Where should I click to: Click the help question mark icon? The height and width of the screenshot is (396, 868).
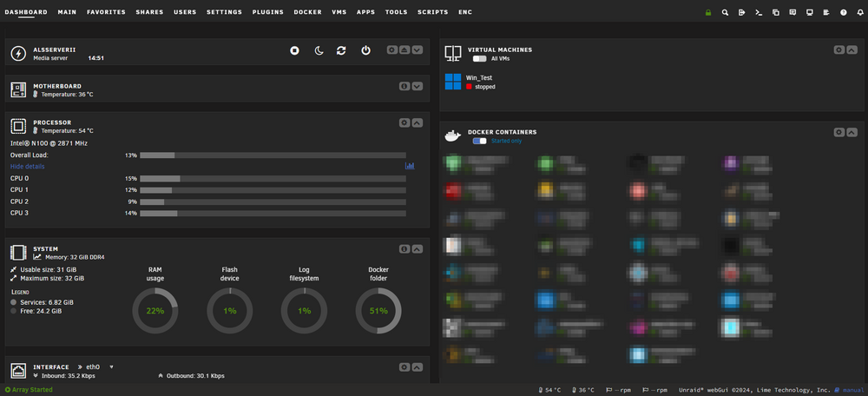[843, 12]
